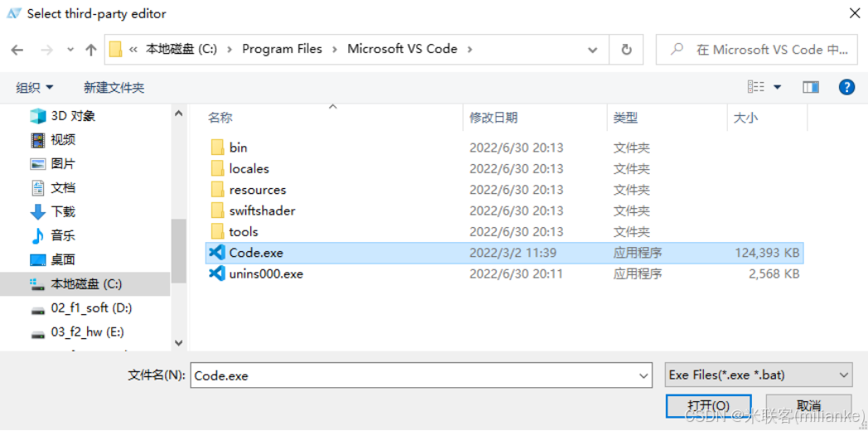This screenshot has height=431, width=868.
Task: Select 音乐 in navigation pane
Action: (x=63, y=235)
